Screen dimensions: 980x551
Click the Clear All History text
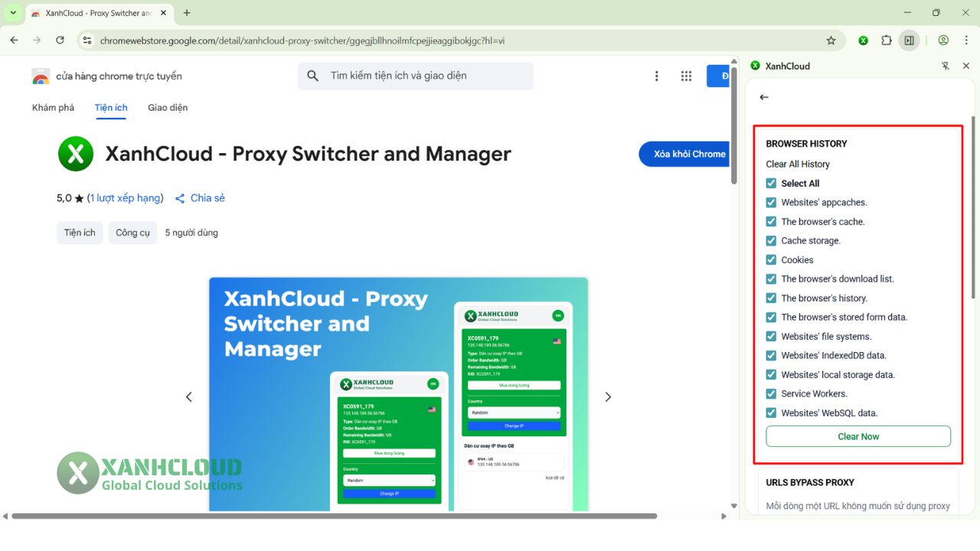pos(798,164)
